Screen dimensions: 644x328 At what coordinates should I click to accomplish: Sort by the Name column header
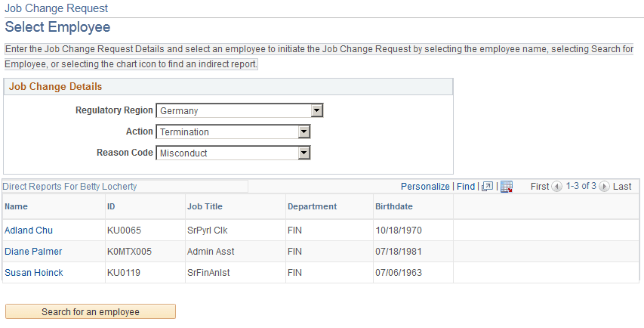coord(17,207)
